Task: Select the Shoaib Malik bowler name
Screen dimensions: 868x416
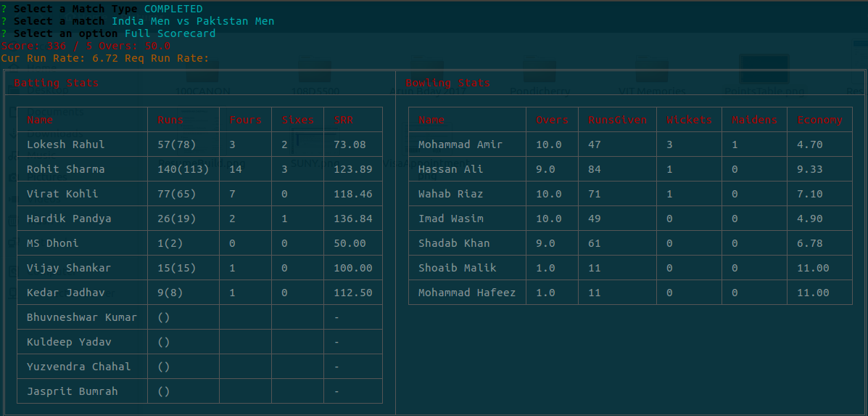Action: click(x=458, y=268)
